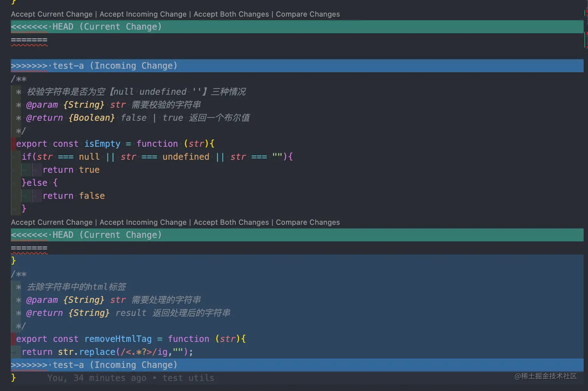Viewport: 588px width, 391px height.
Task: Place cursor on 'export const removeHtmlTag' line
Action: pos(131,339)
